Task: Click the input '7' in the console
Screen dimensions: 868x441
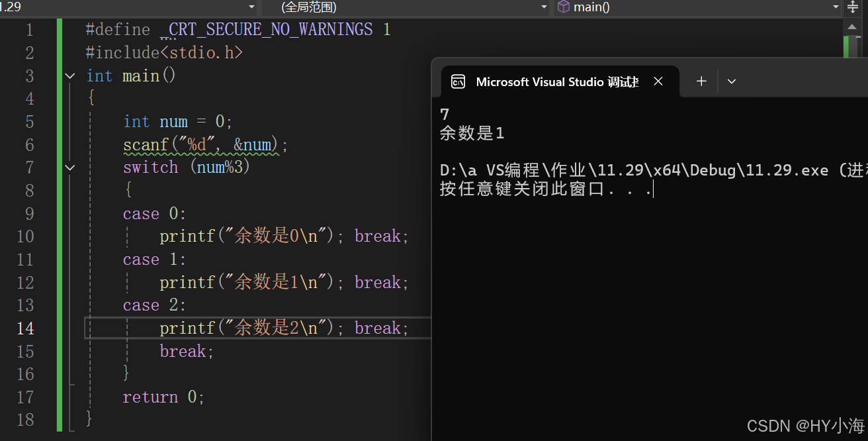Action: tap(445, 115)
